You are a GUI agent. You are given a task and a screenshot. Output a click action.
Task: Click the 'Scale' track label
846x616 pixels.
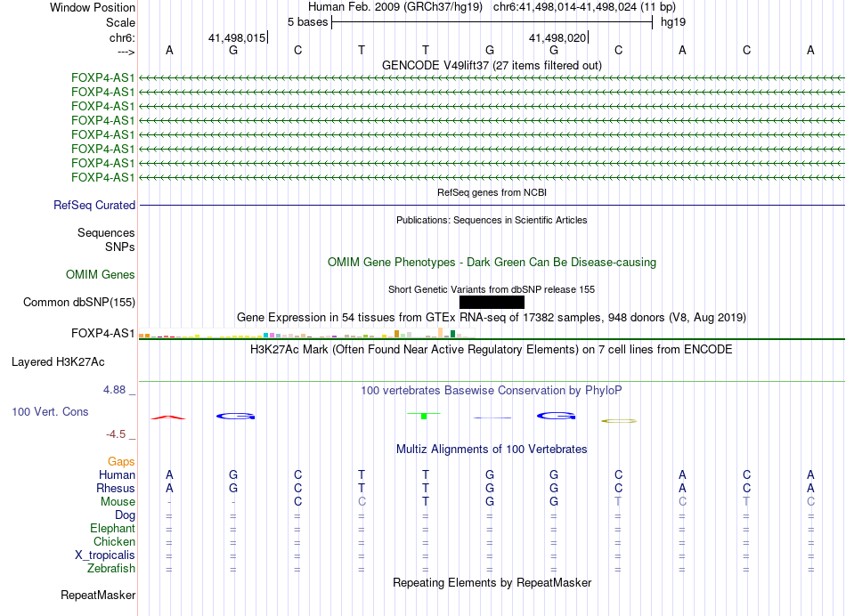click(x=120, y=22)
